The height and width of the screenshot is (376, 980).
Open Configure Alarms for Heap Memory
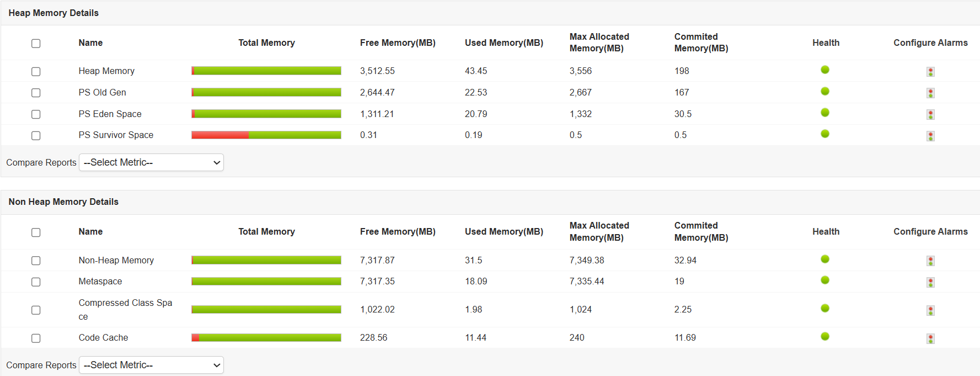930,71
